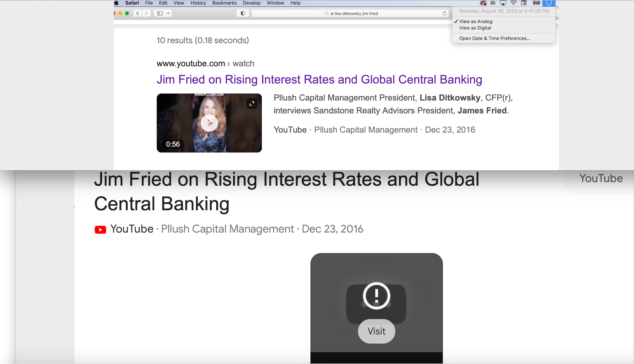
Task: Open the Jim Fried Rising Interest Rates link
Action: (319, 80)
